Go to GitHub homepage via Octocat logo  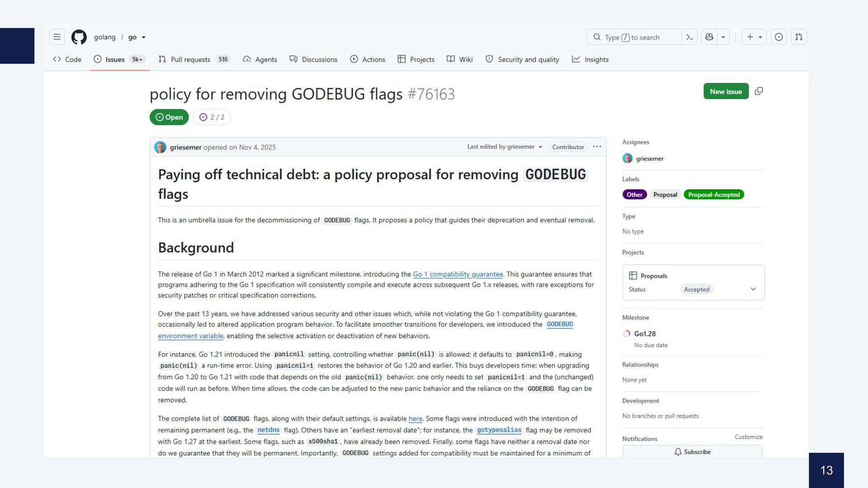coord(79,37)
